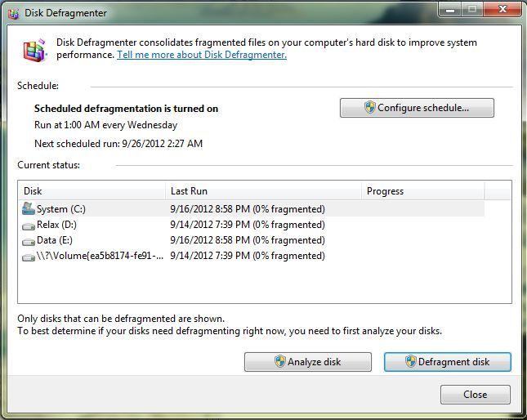The height and width of the screenshot is (420, 527).
Task: Maximize the Disk Defragmenter window
Action: pyautogui.click(x=472, y=10)
